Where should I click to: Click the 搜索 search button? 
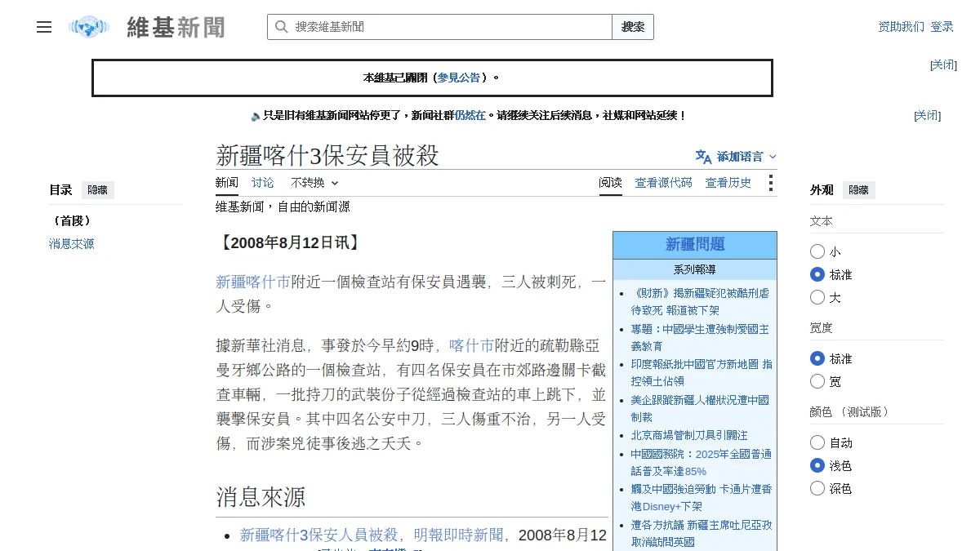pyautogui.click(x=633, y=27)
